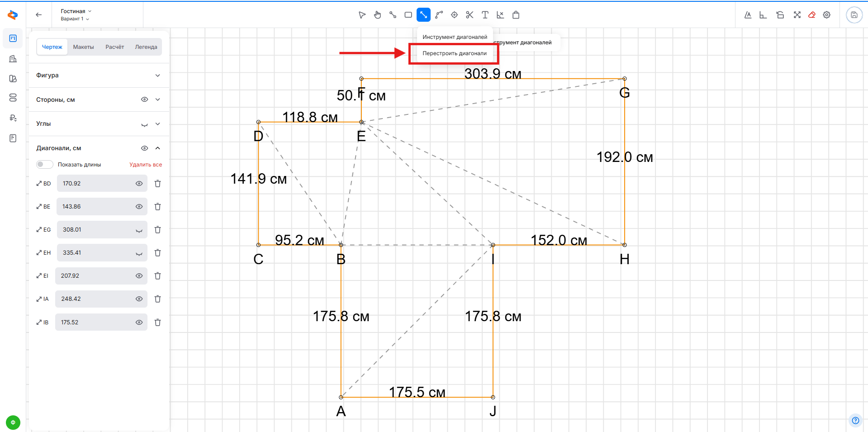Expand the "Углы" section chevron

tap(157, 124)
